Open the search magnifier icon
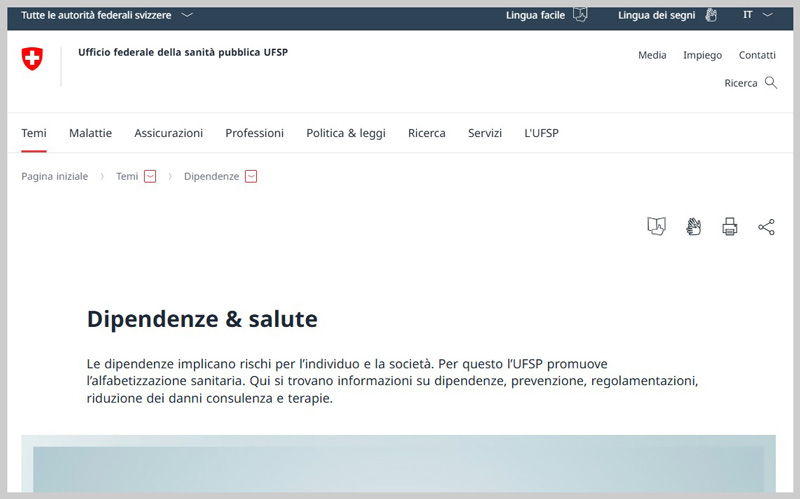 tap(771, 83)
